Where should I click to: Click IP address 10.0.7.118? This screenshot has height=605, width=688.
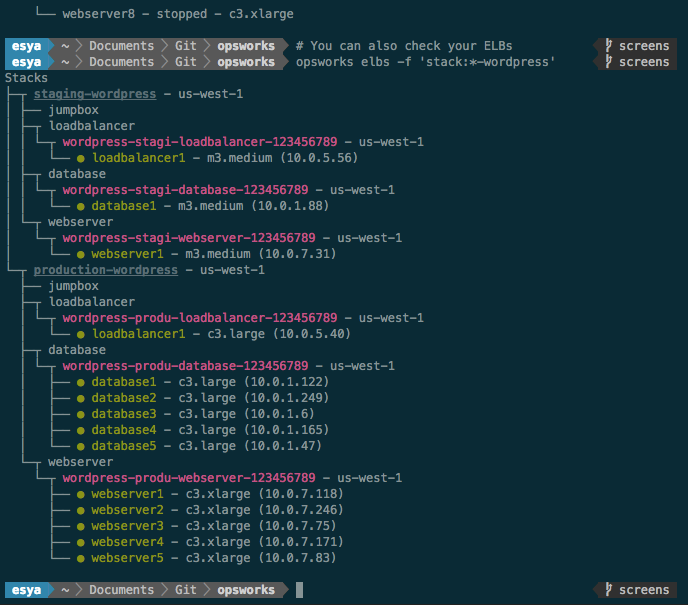pos(301,494)
